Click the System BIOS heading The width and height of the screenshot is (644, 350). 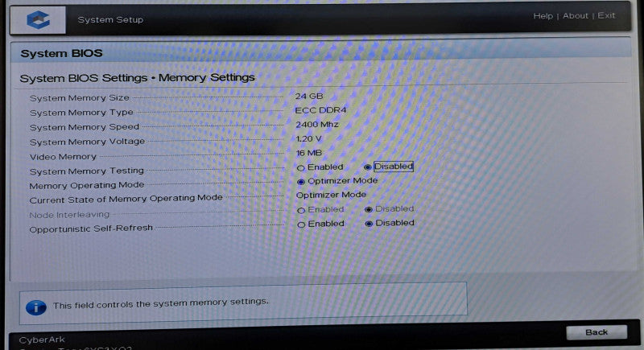62,53
